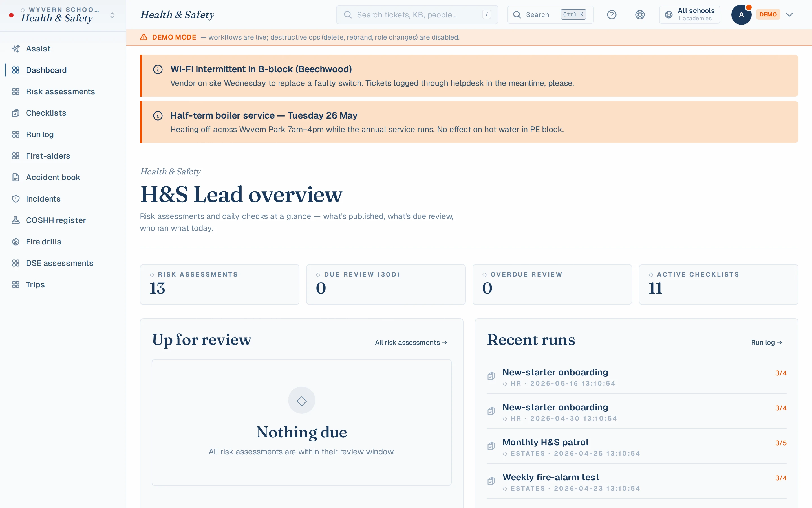Viewport: 812px width, 508px height.
Task: Click clipboard icon for Weekly fire-alarm test
Action: coord(491,481)
